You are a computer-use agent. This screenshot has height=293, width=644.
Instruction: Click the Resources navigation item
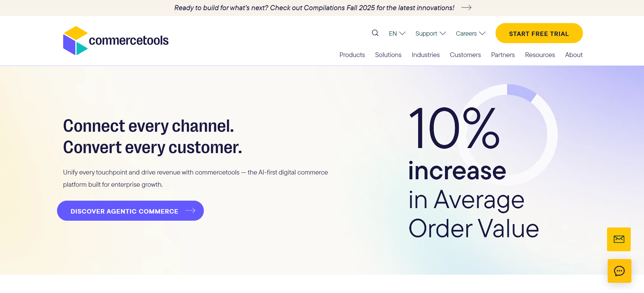coord(540,55)
